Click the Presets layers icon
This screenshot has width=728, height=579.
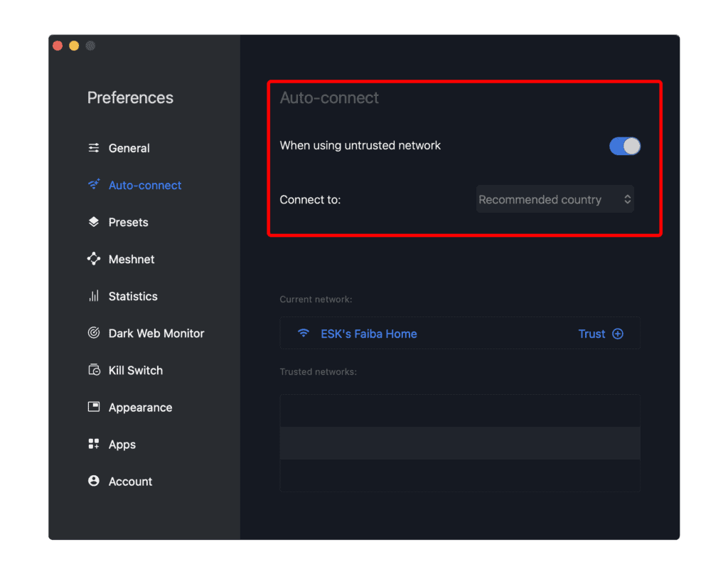tap(94, 222)
